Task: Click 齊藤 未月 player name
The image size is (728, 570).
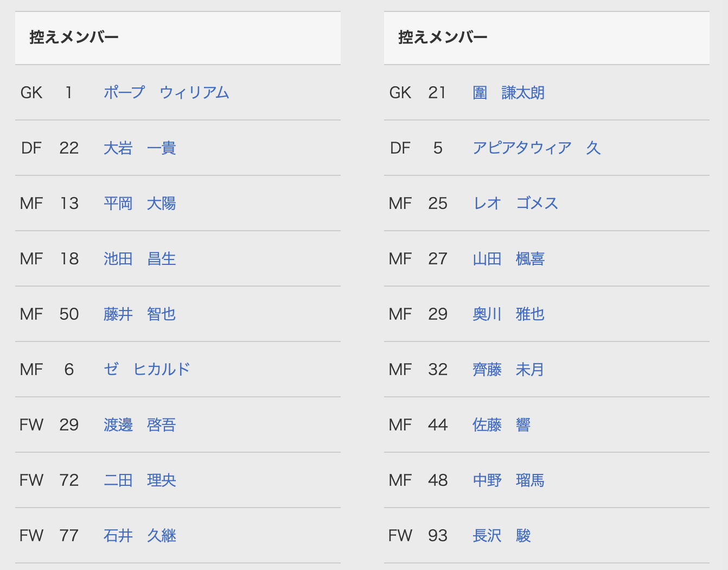Action: pos(508,370)
